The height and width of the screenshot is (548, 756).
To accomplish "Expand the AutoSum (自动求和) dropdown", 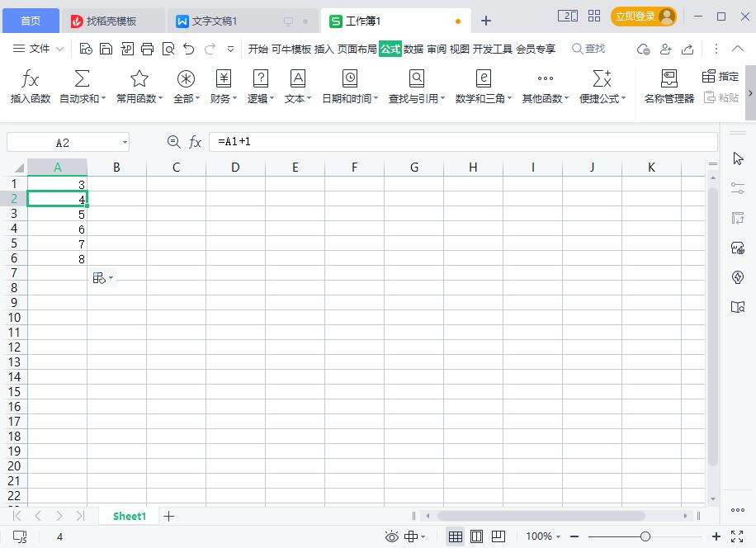I will (x=102, y=99).
